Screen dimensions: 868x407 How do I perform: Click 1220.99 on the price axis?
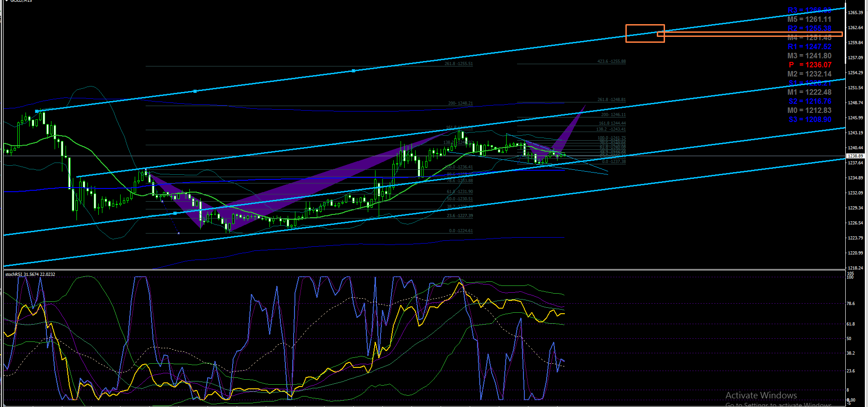point(856,253)
